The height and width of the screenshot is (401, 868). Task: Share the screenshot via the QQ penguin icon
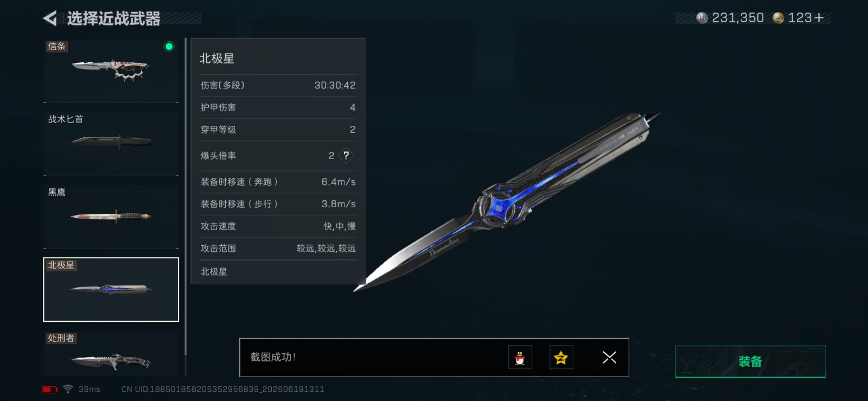(x=520, y=357)
